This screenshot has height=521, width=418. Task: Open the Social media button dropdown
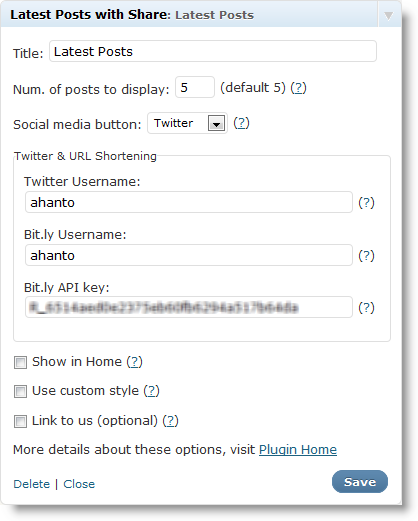pos(187,123)
